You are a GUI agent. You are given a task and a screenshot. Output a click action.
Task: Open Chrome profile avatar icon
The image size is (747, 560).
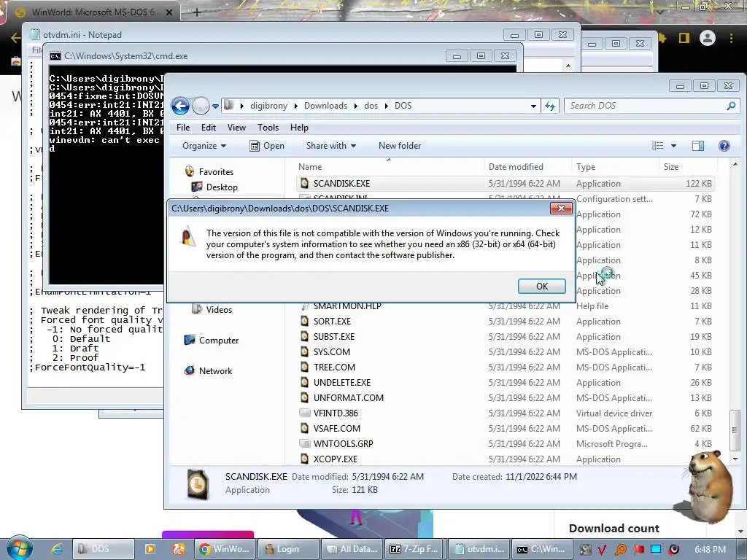[708, 38]
